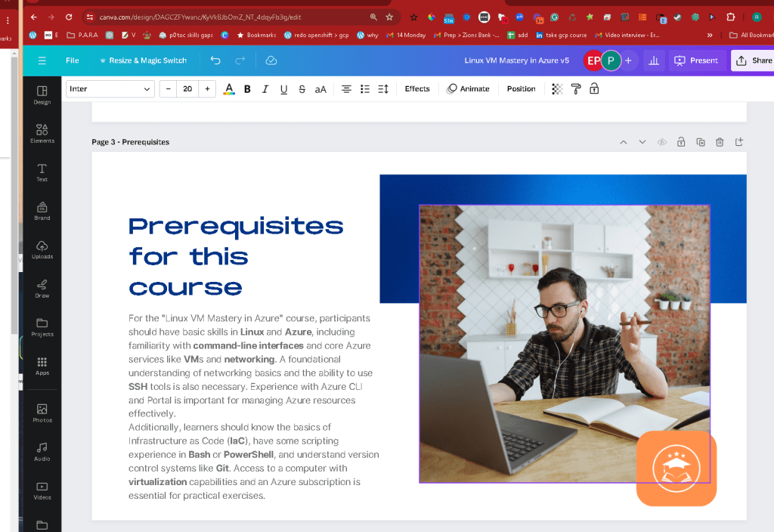Open the Share dialog

coord(754,60)
